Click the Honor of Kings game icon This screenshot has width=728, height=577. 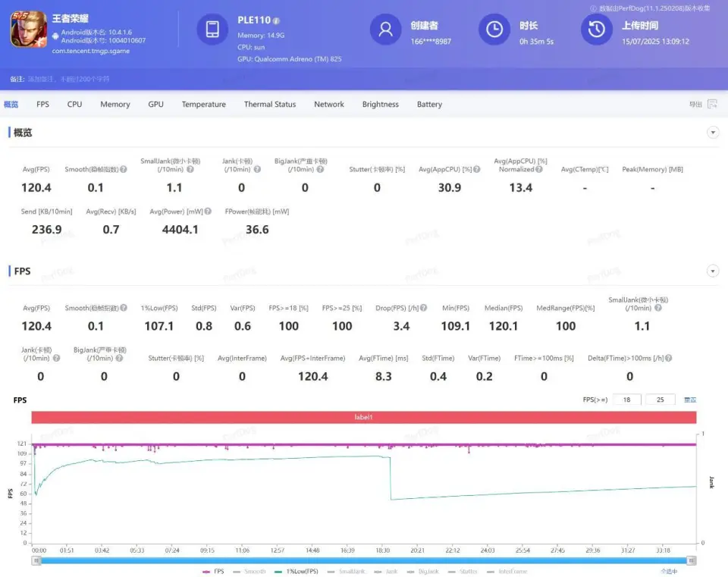tap(28, 30)
